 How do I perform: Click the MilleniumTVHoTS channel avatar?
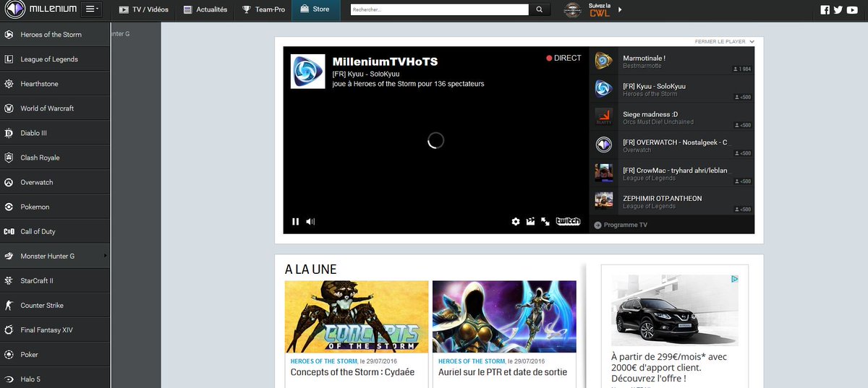pos(307,72)
